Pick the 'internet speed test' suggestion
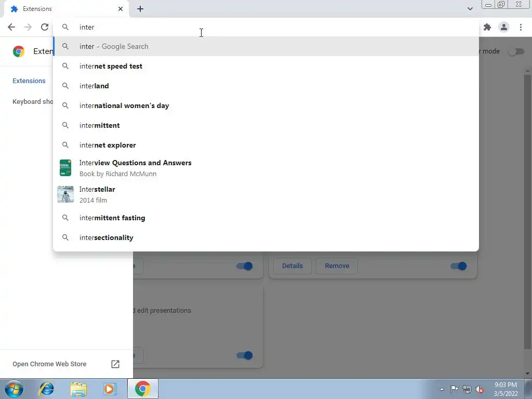This screenshot has height=399, width=532. tap(265, 66)
